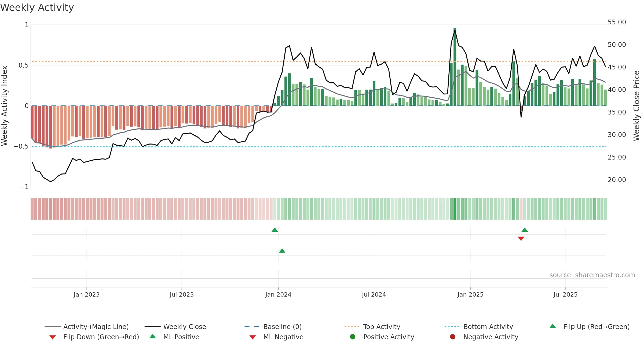Screen dimensions: 644x362
Task: Click the gray Magic Line legend line
Action: (52, 327)
